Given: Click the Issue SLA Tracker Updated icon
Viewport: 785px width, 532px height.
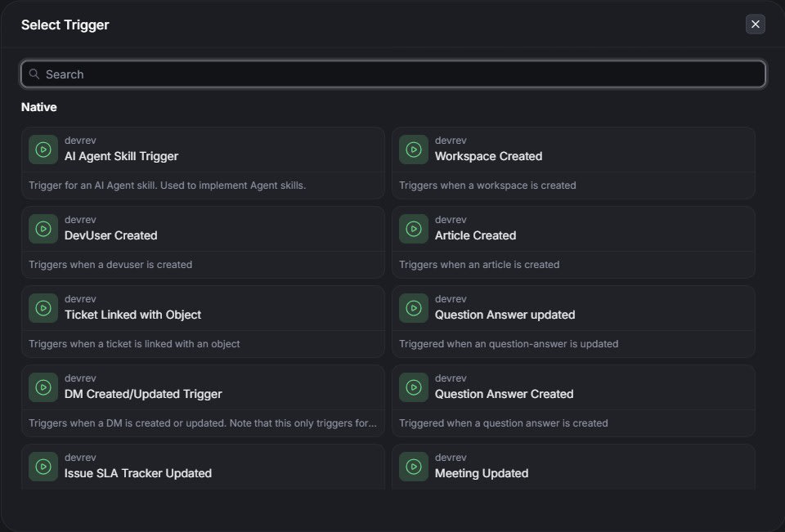Looking at the screenshot, I should coord(43,467).
